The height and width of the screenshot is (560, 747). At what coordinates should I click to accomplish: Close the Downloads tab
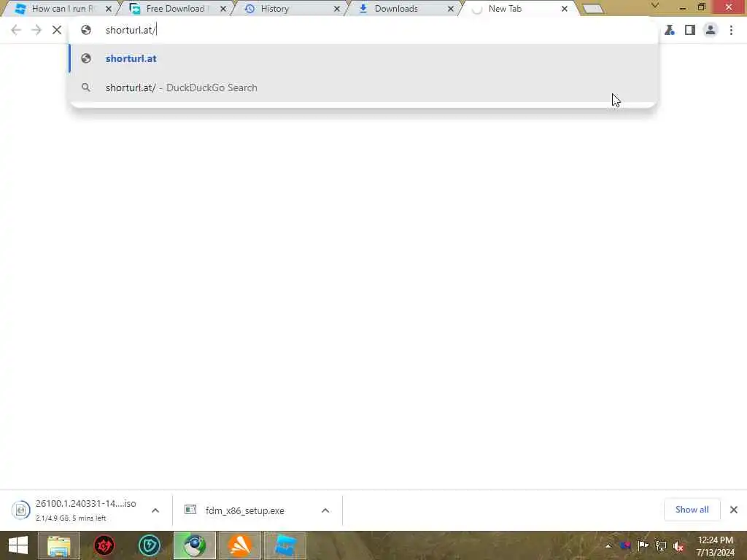click(x=451, y=9)
